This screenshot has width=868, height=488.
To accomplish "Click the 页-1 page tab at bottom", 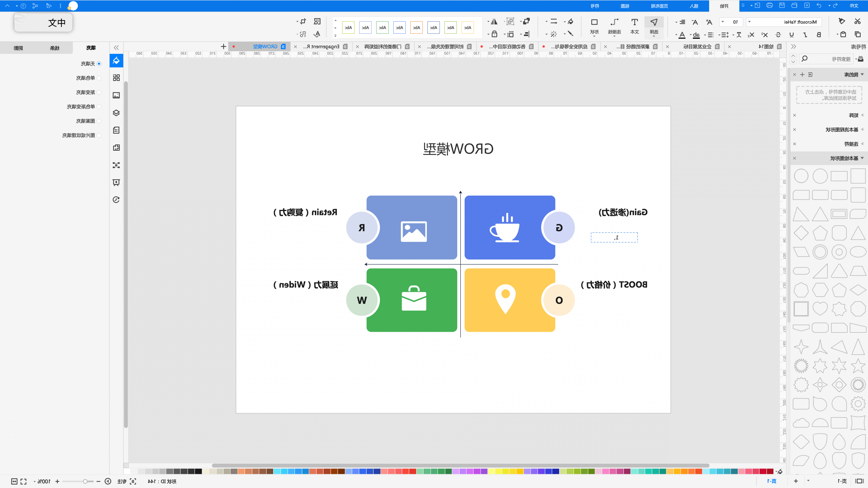I will click(x=772, y=481).
